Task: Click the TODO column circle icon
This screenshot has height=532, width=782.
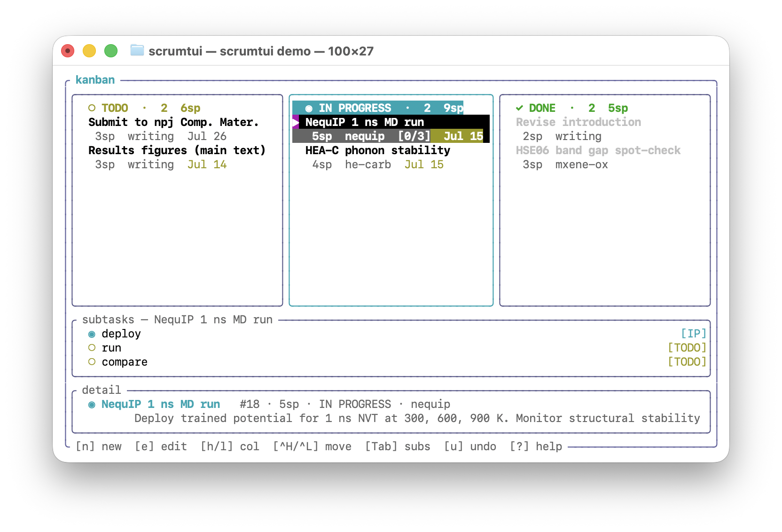Action: coord(92,108)
